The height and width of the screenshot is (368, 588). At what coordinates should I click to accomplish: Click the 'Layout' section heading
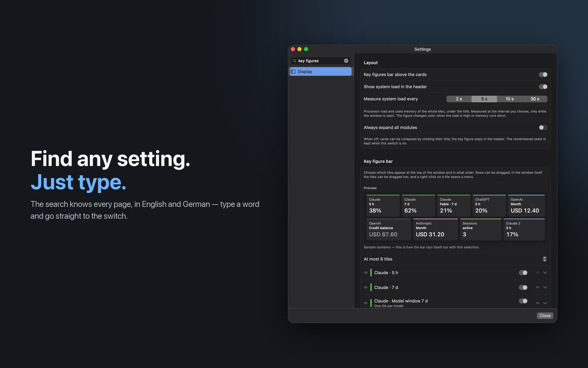pos(370,63)
